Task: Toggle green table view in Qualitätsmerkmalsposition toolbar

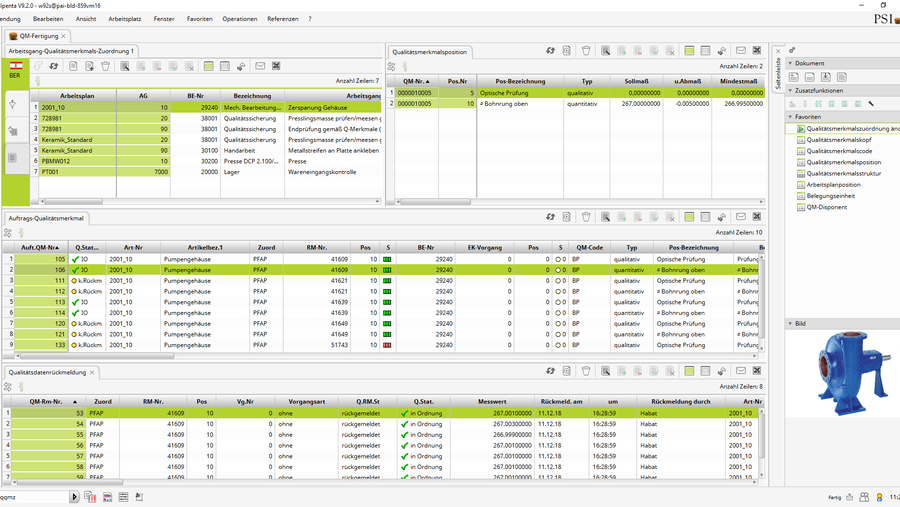Action: (x=689, y=50)
